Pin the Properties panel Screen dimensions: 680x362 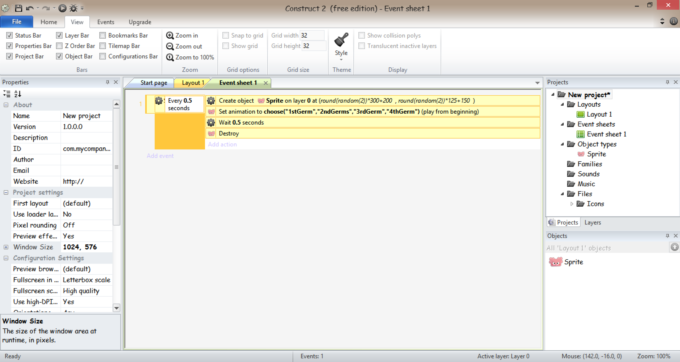[108, 82]
